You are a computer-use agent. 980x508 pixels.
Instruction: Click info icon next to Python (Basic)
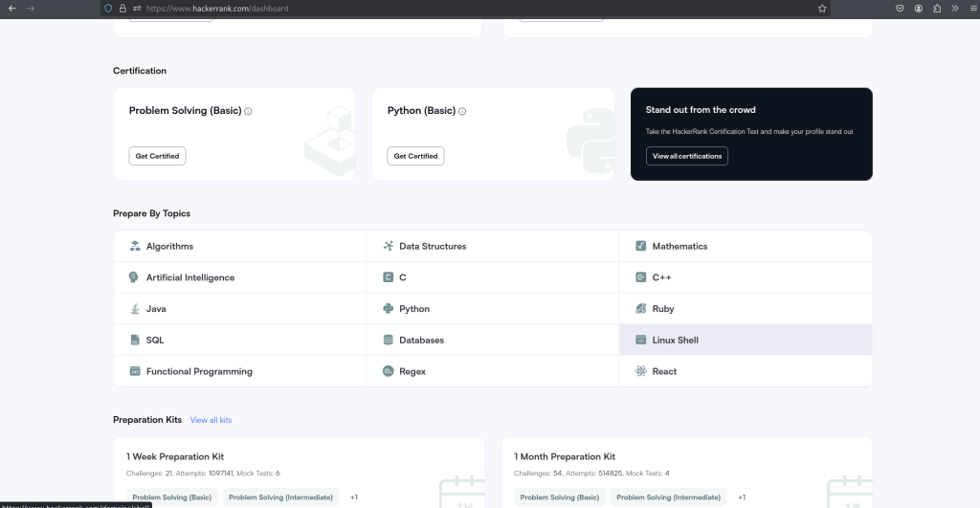click(462, 111)
